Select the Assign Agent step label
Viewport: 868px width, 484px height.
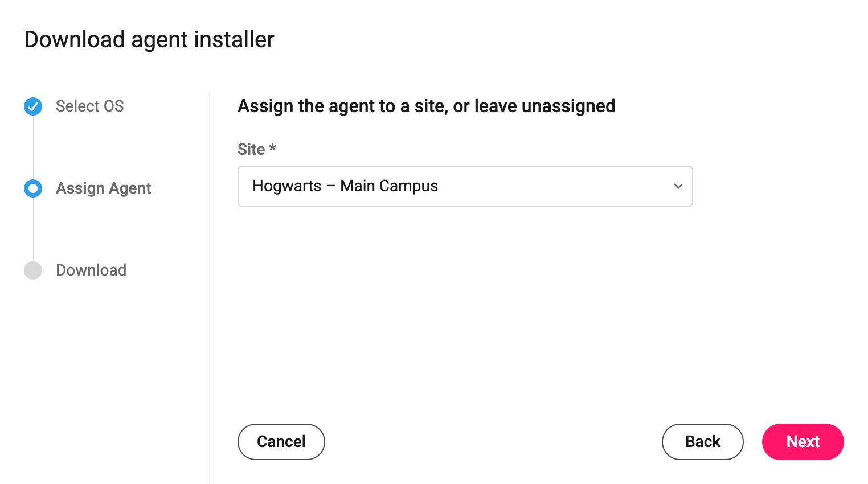click(x=103, y=188)
